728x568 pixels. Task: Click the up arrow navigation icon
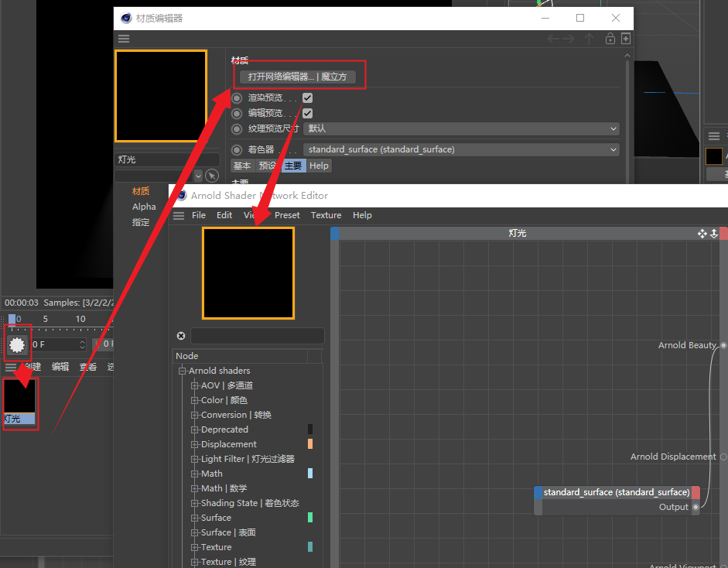click(590, 39)
